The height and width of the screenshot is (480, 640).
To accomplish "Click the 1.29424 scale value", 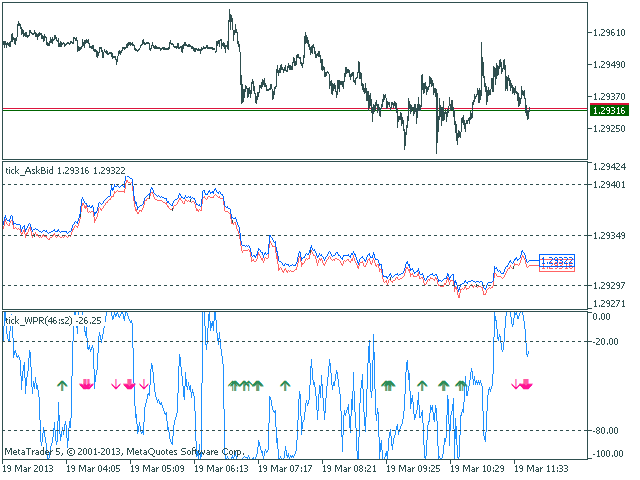I will tap(609, 167).
